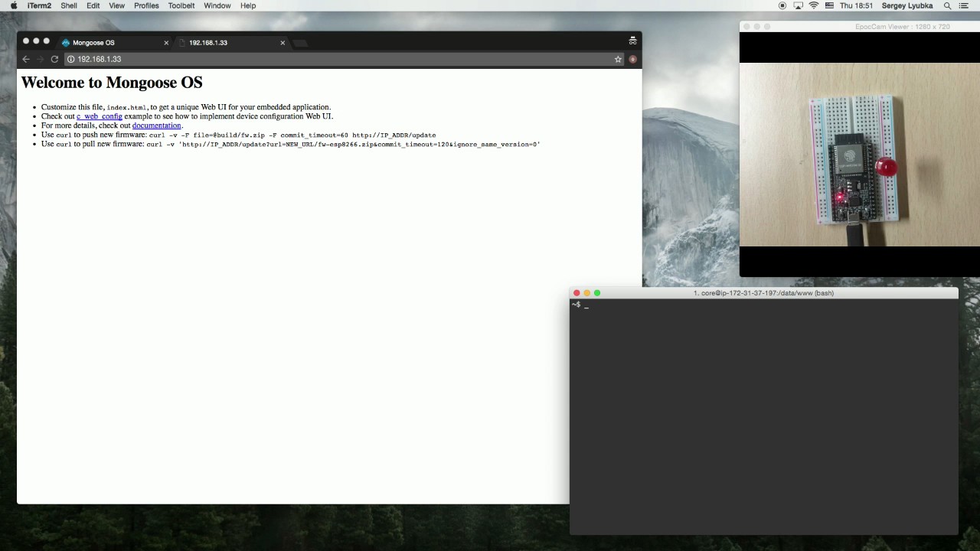Click the EpocCam Viewer window title bar

[860, 27]
